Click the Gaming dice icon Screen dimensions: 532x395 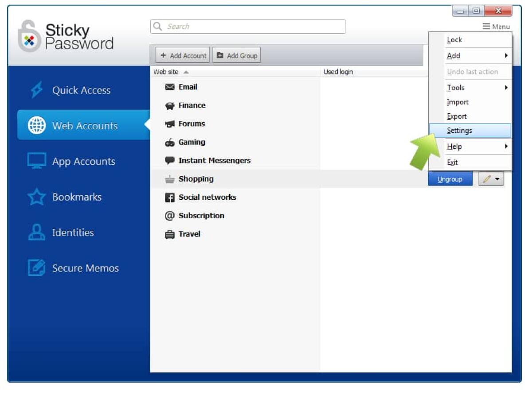tap(170, 142)
